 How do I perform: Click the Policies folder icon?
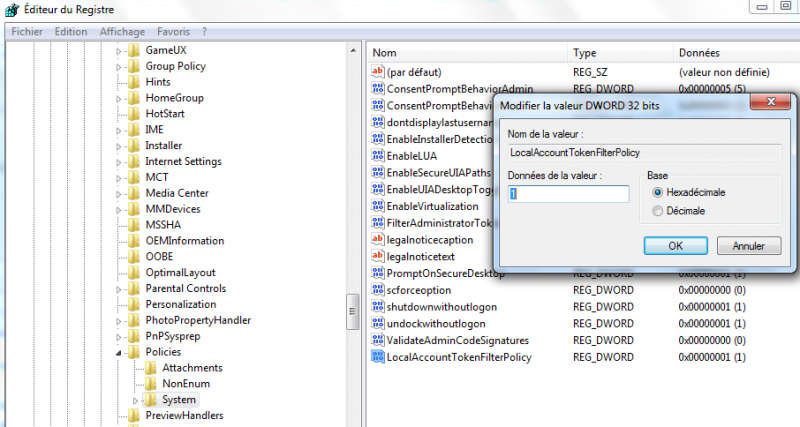[x=133, y=352]
